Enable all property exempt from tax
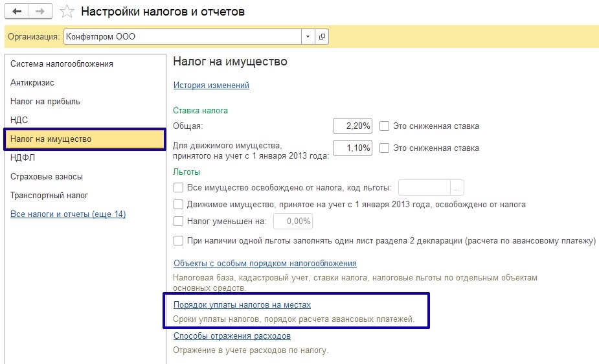 tap(179, 188)
